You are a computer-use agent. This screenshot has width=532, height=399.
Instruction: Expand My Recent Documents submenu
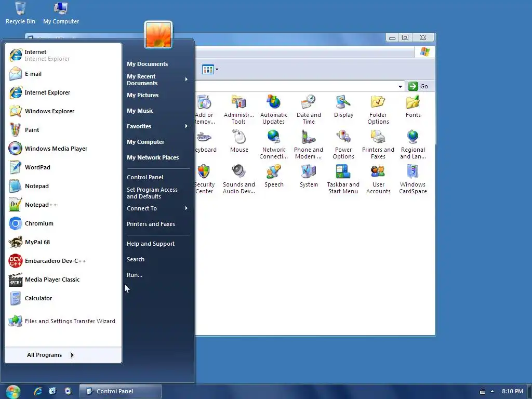pos(157,79)
